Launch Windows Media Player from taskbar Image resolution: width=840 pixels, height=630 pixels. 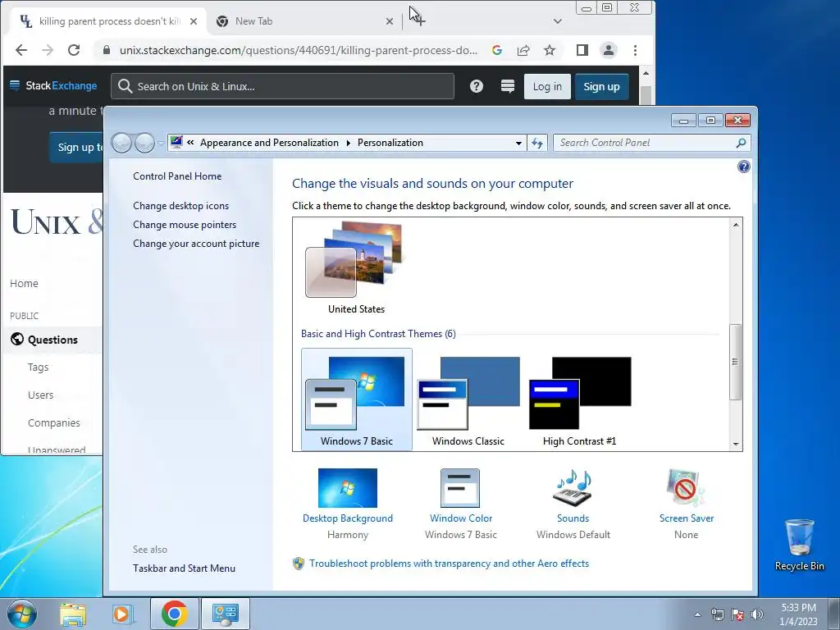coord(122,614)
